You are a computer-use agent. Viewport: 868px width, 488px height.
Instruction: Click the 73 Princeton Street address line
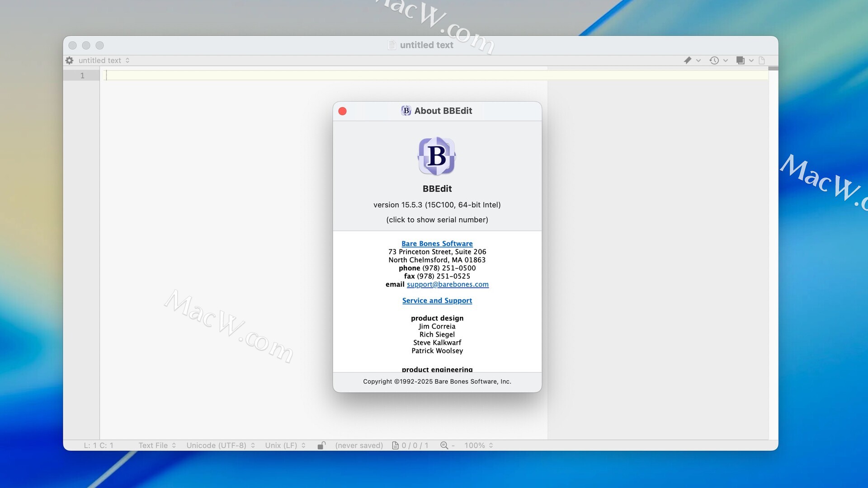[x=437, y=252]
